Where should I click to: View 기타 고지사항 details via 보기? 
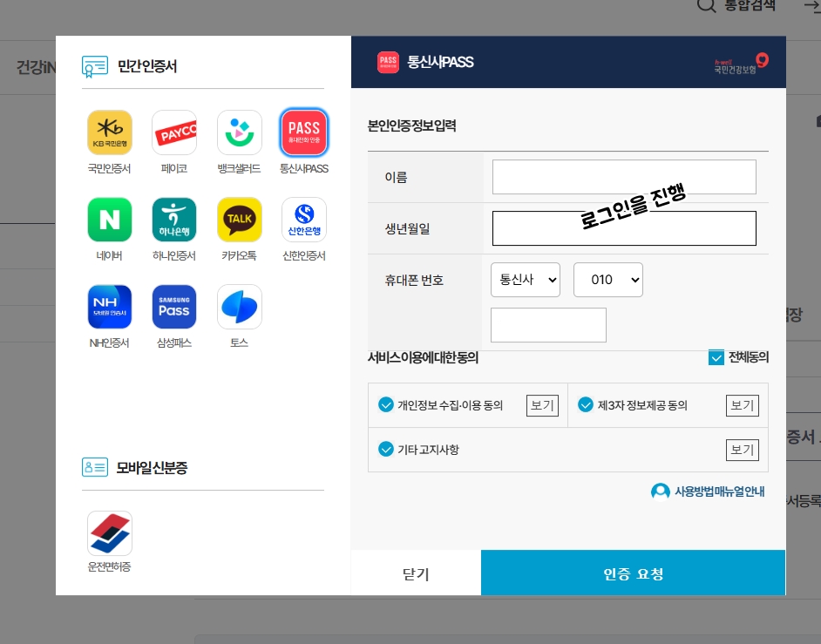743,451
